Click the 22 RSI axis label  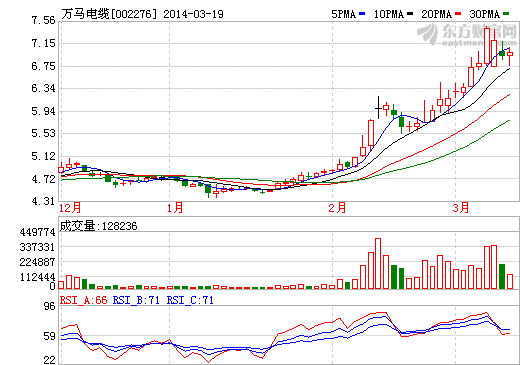[50, 360]
